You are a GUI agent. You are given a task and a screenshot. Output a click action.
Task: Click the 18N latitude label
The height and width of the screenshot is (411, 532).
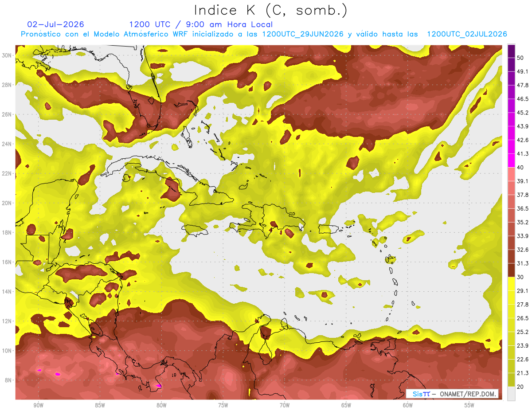point(7,232)
